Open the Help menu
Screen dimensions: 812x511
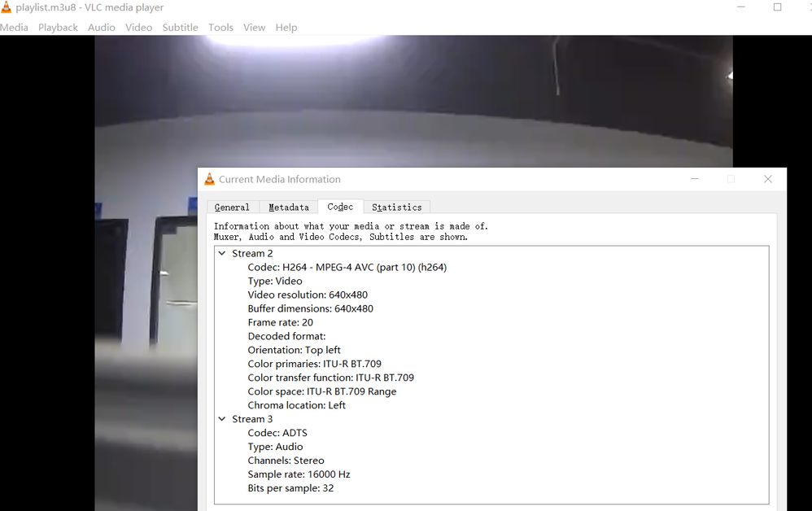pyautogui.click(x=286, y=28)
